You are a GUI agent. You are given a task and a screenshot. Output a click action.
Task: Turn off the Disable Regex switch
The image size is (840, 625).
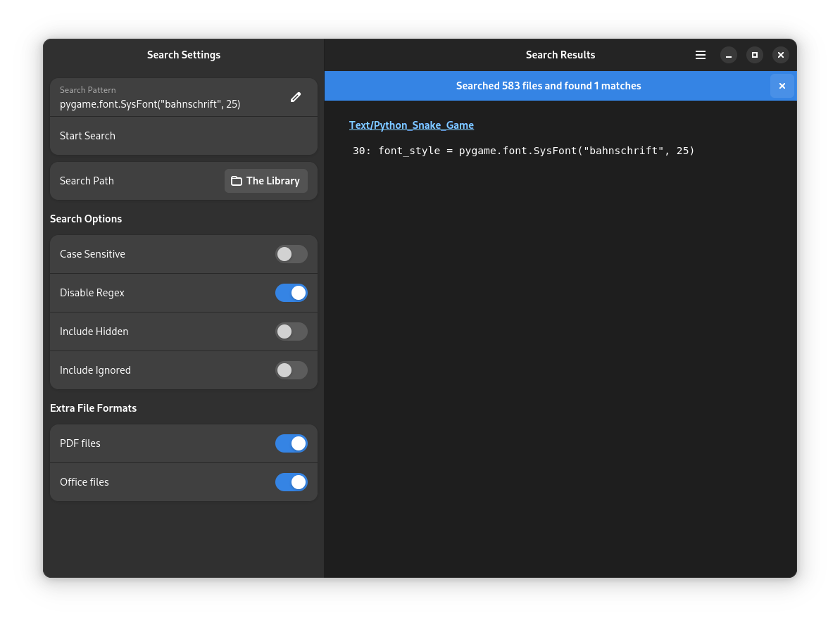[x=292, y=293]
